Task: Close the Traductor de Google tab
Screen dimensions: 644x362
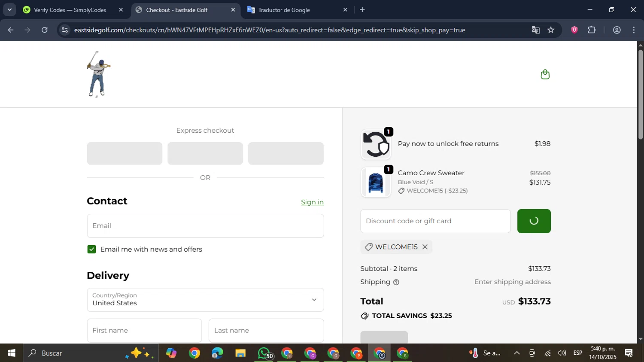Action: point(345,9)
